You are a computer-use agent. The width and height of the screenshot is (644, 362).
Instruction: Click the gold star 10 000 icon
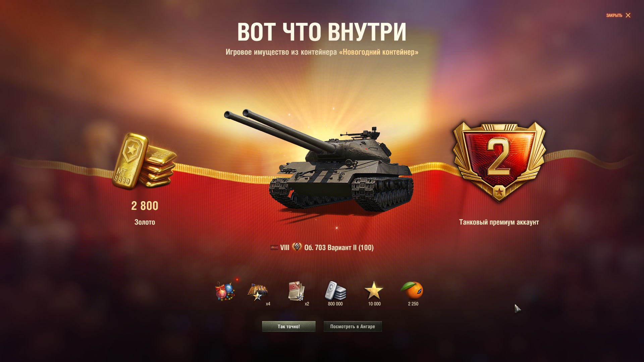coord(374,290)
